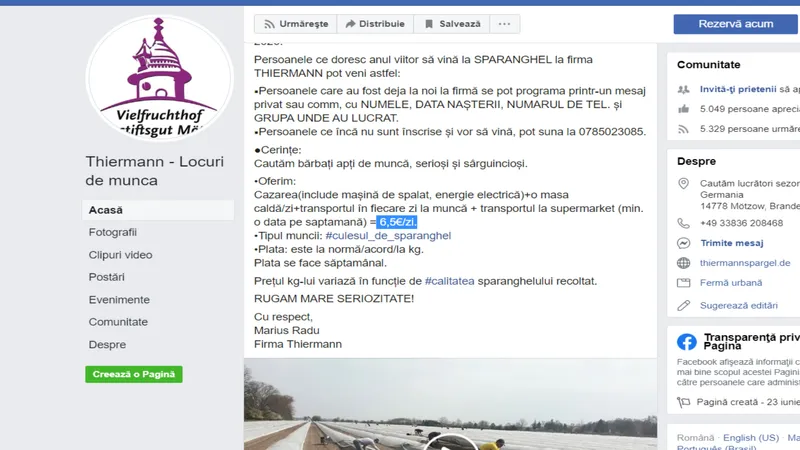800x450 pixels.
Task: Click the map pin location icon
Action: [x=684, y=184]
